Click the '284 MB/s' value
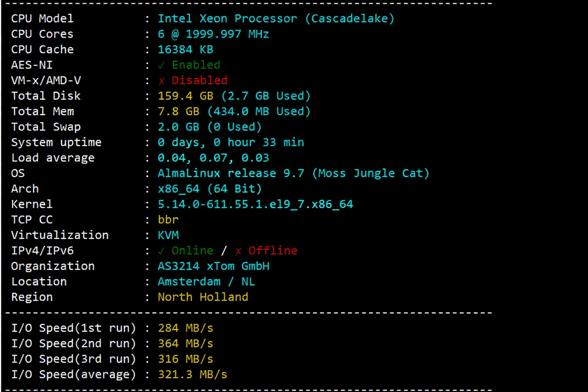Screen dimensions: 588x392 point(186,328)
